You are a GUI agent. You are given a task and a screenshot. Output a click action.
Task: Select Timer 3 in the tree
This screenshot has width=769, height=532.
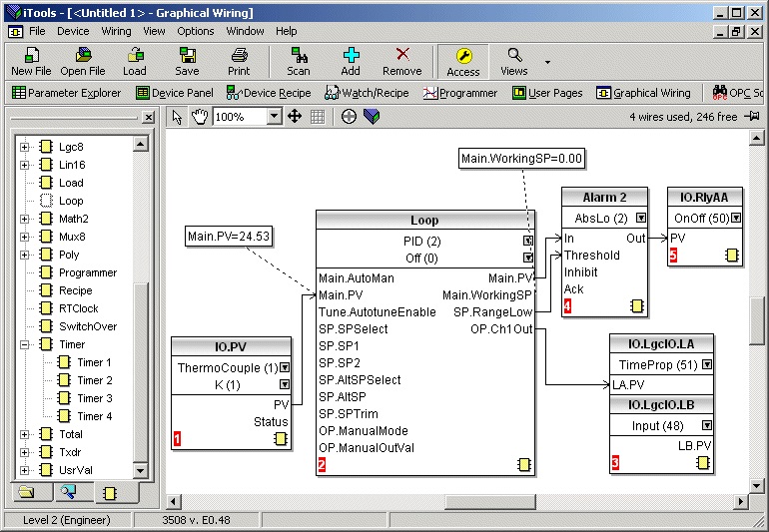coord(94,398)
